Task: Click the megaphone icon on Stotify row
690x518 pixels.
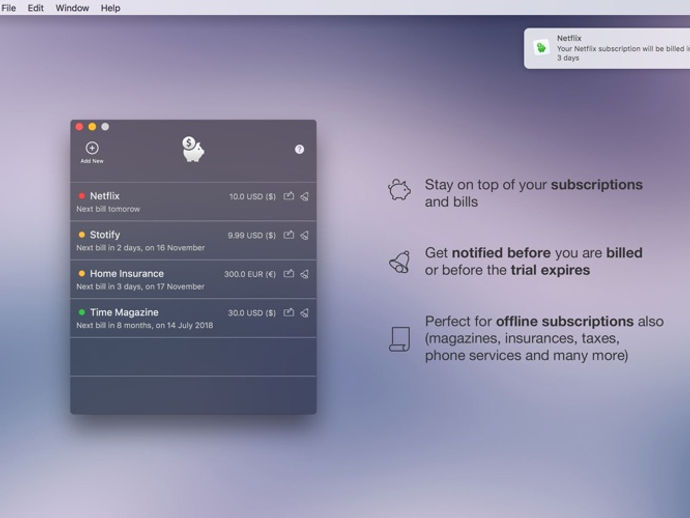Action: click(x=305, y=235)
